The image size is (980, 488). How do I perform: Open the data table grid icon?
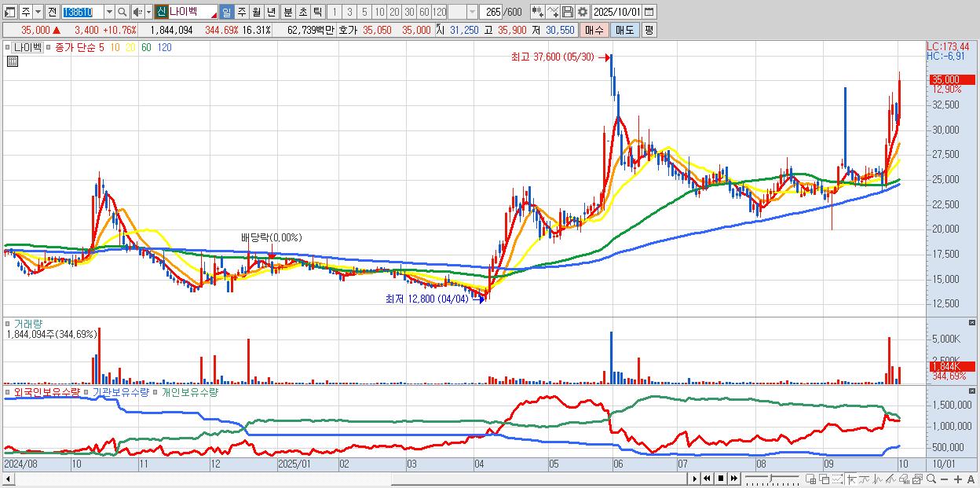coord(12,61)
